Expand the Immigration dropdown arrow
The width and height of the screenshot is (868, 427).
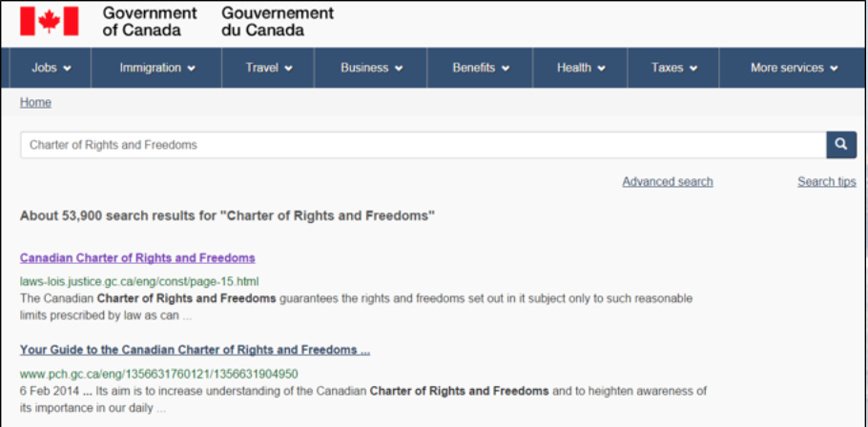click(x=191, y=69)
